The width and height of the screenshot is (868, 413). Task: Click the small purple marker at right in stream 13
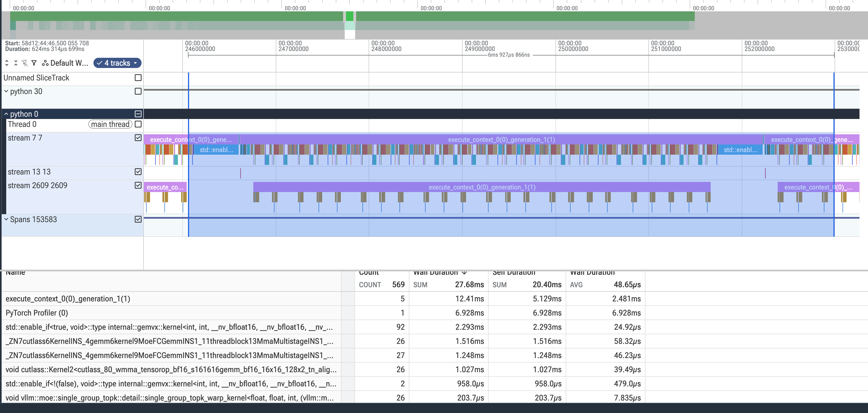(x=765, y=173)
